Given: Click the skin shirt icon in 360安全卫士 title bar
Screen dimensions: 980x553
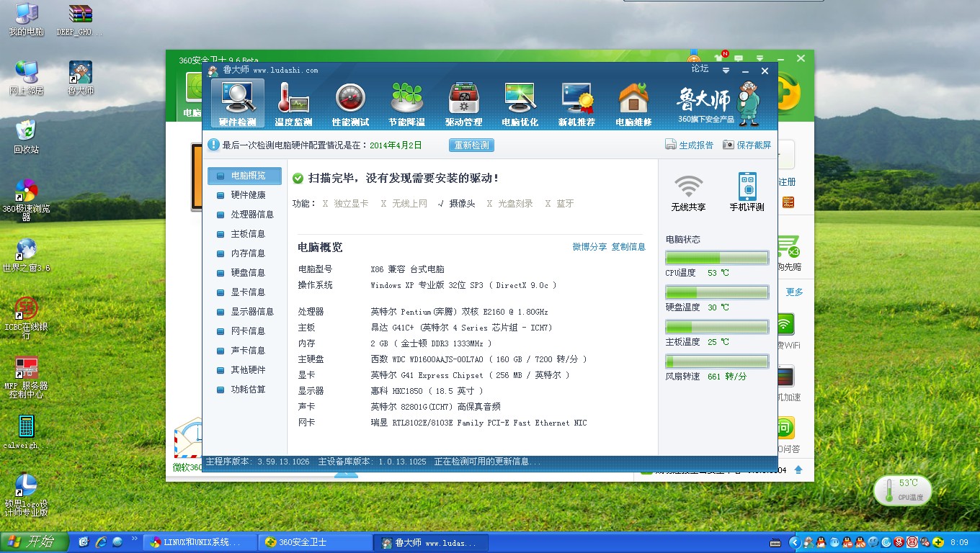Looking at the screenshot, I should tap(717, 58).
